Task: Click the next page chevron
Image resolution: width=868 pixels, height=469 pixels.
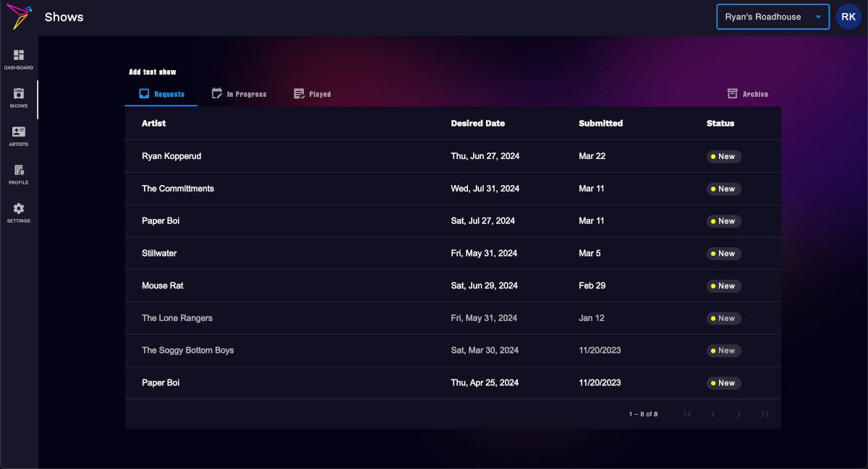Action: (739, 413)
